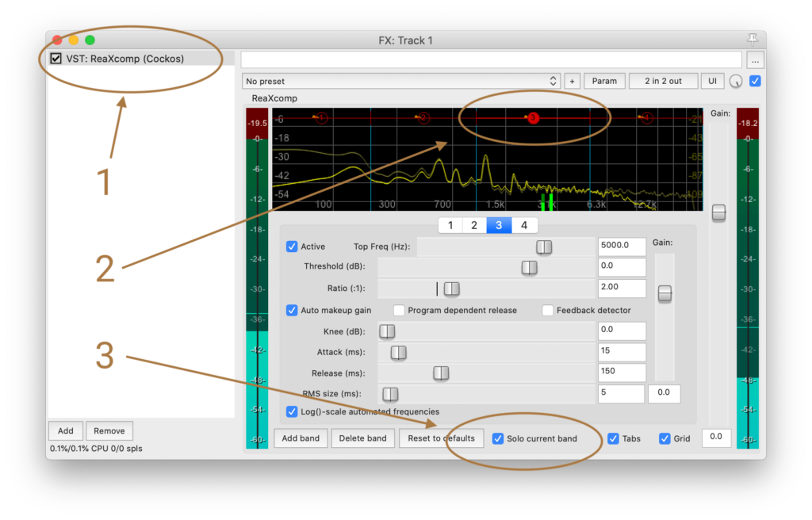Uncheck the Active band checkbox

click(292, 247)
